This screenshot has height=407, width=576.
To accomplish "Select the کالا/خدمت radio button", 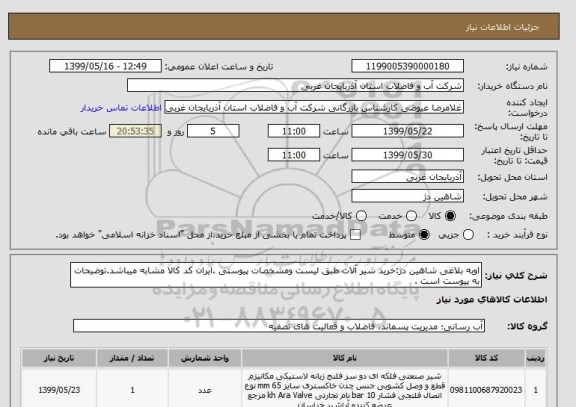I will [x=361, y=216].
